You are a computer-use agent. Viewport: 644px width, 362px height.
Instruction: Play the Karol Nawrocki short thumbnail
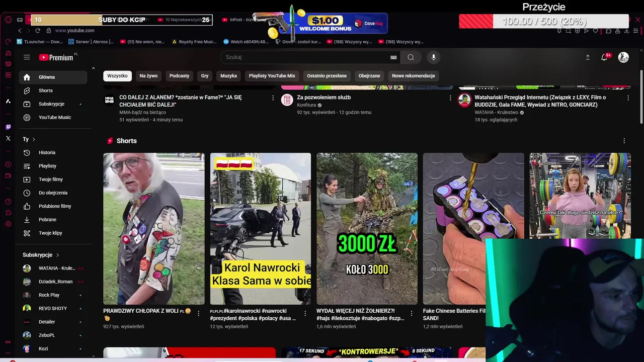click(x=261, y=229)
